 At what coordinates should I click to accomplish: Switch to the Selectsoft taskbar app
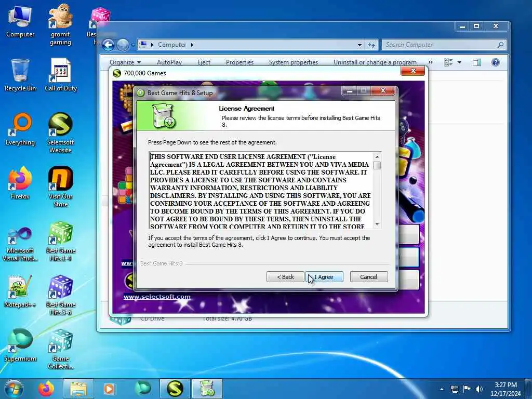pyautogui.click(x=175, y=389)
